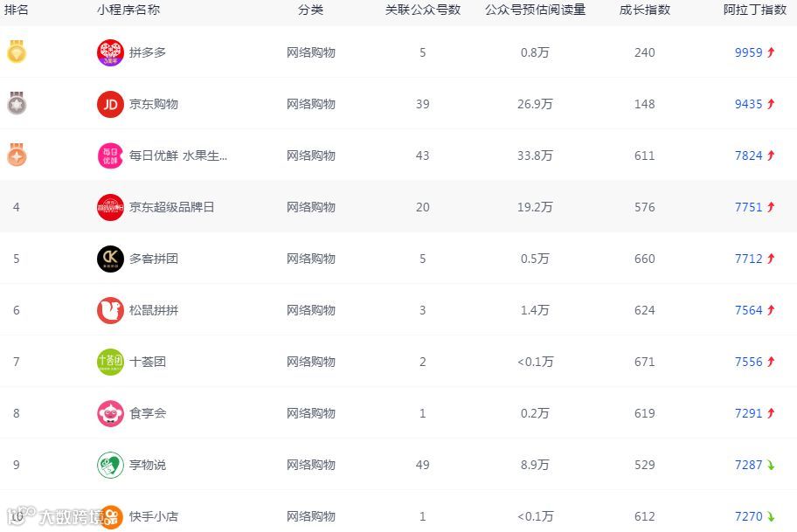
Task: Click the 网络购物 category for 拼多多
Action: pyautogui.click(x=310, y=52)
